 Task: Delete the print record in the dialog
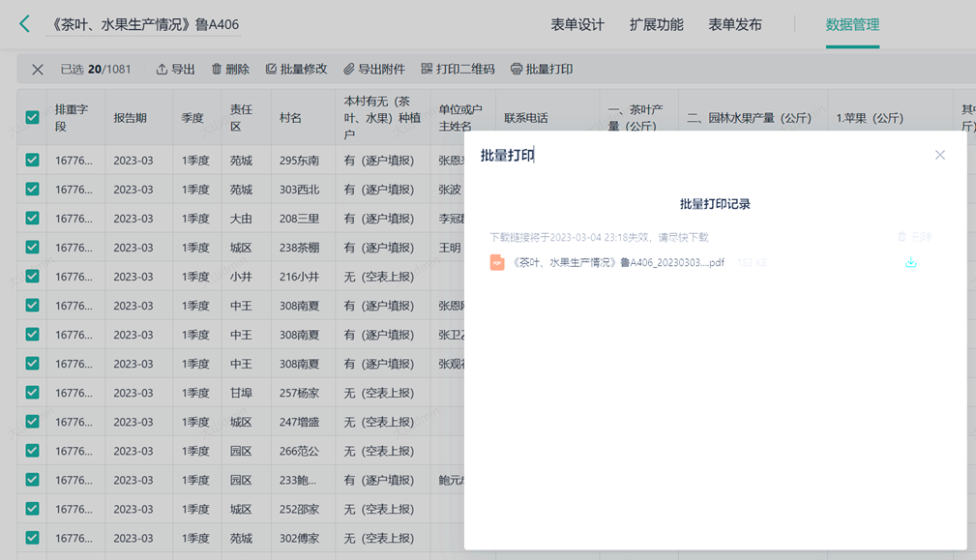point(914,237)
